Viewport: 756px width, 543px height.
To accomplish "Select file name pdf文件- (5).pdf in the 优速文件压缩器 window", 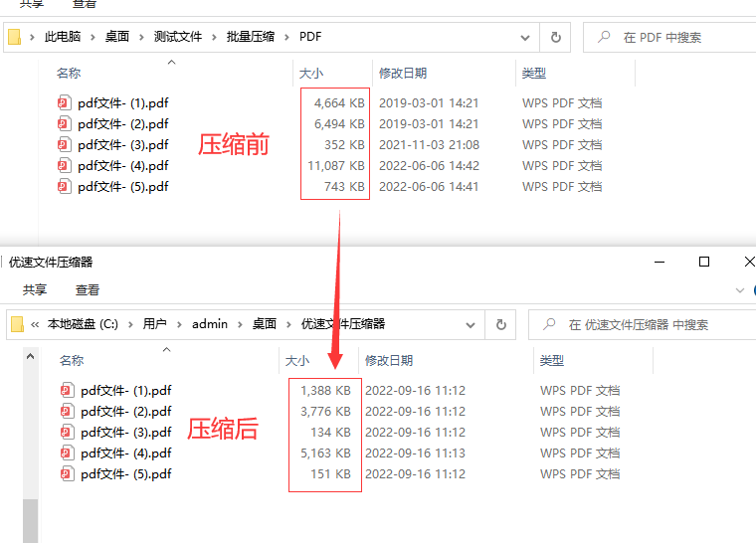I will 126,474.
